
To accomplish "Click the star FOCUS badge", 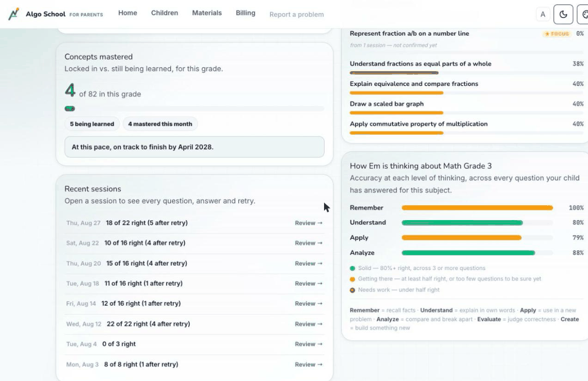I will (557, 34).
